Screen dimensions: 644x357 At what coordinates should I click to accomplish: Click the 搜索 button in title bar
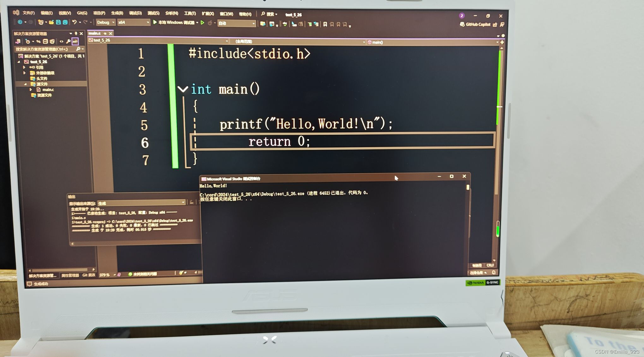tap(269, 14)
